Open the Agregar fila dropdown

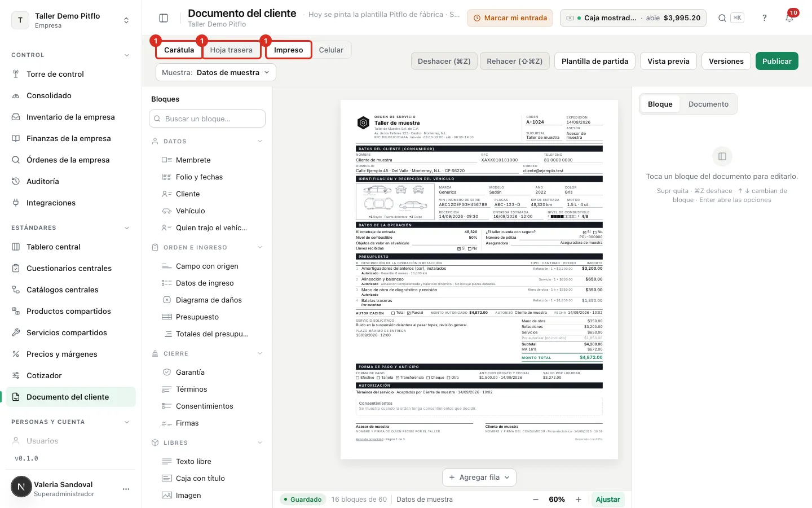(x=479, y=478)
